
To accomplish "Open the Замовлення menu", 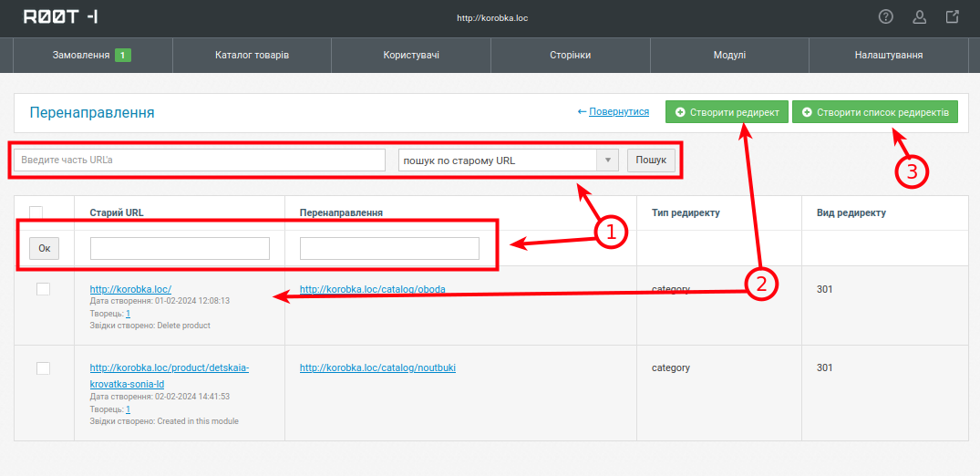I will [x=92, y=55].
